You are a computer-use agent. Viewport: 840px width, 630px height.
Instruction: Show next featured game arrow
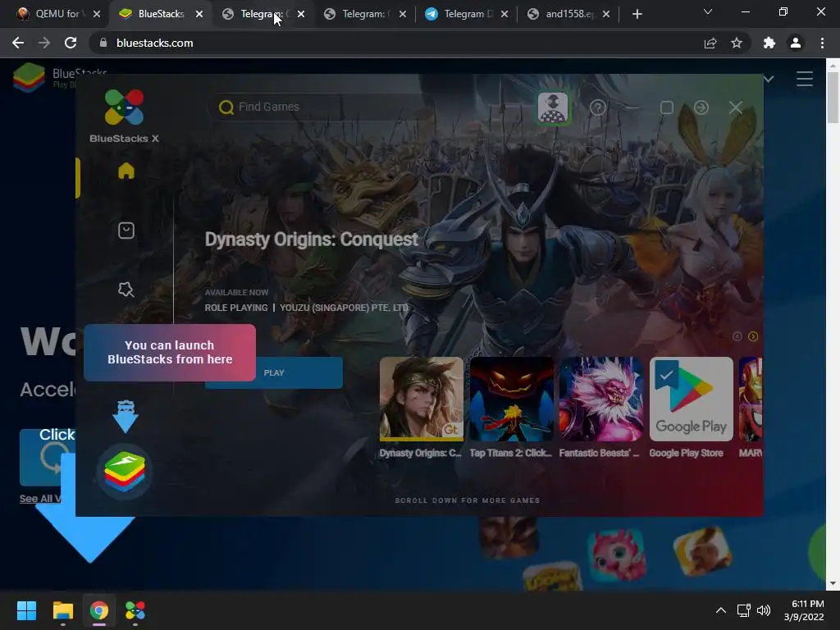pyautogui.click(x=753, y=336)
